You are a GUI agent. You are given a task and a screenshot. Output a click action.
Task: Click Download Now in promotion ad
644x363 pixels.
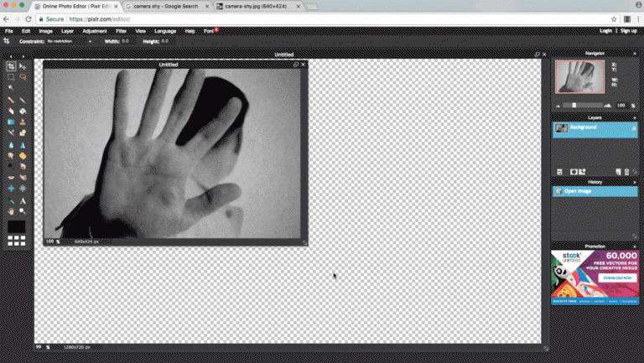[x=617, y=278]
